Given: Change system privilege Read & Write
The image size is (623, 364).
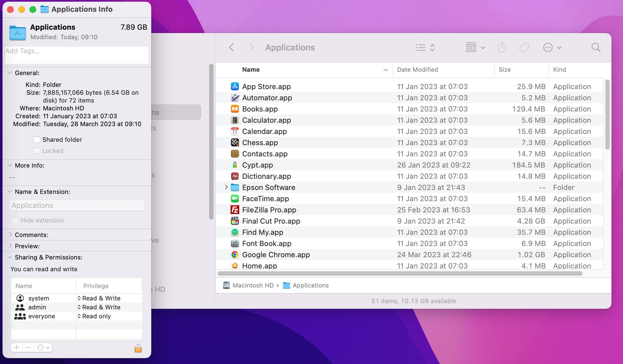Looking at the screenshot, I should pyautogui.click(x=99, y=298).
